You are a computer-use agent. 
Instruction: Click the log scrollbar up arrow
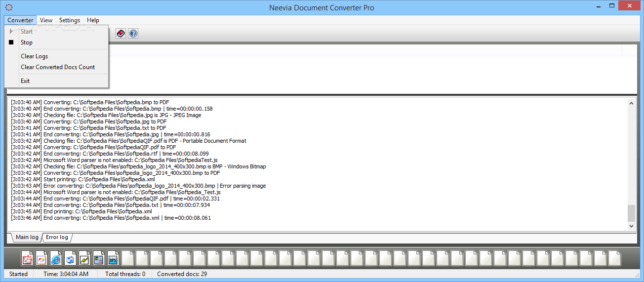(x=631, y=103)
